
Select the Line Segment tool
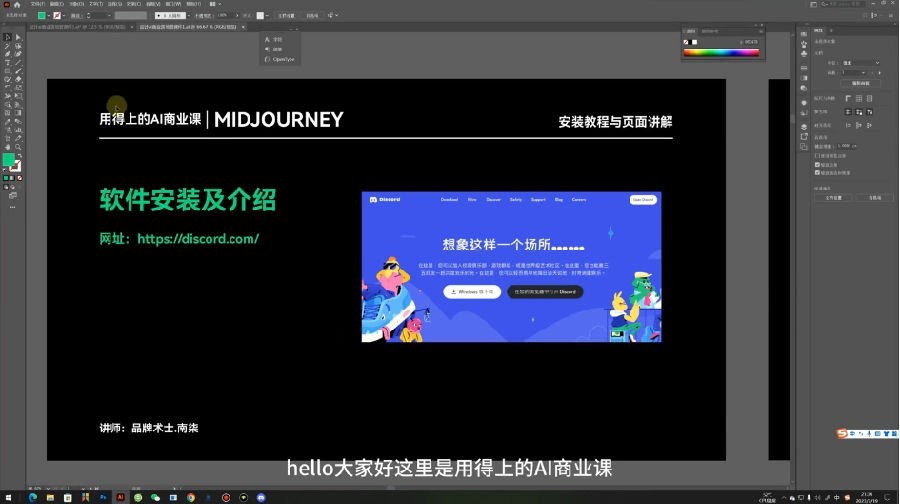click(18, 63)
